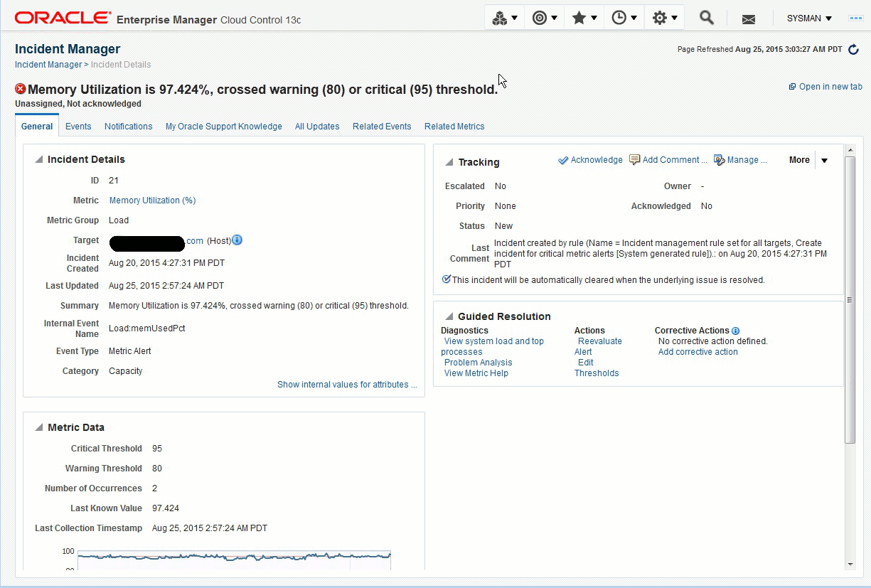The height and width of the screenshot is (588, 871).
Task: Open incident in new tab
Action: pos(825,87)
